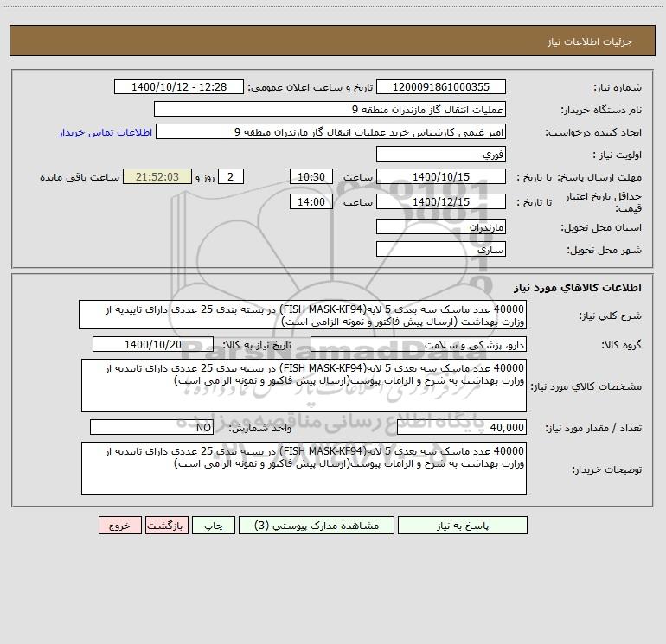Screen dimensions: 666x644
Task: Click the validity time field 14:00
Action: point(311,201)
